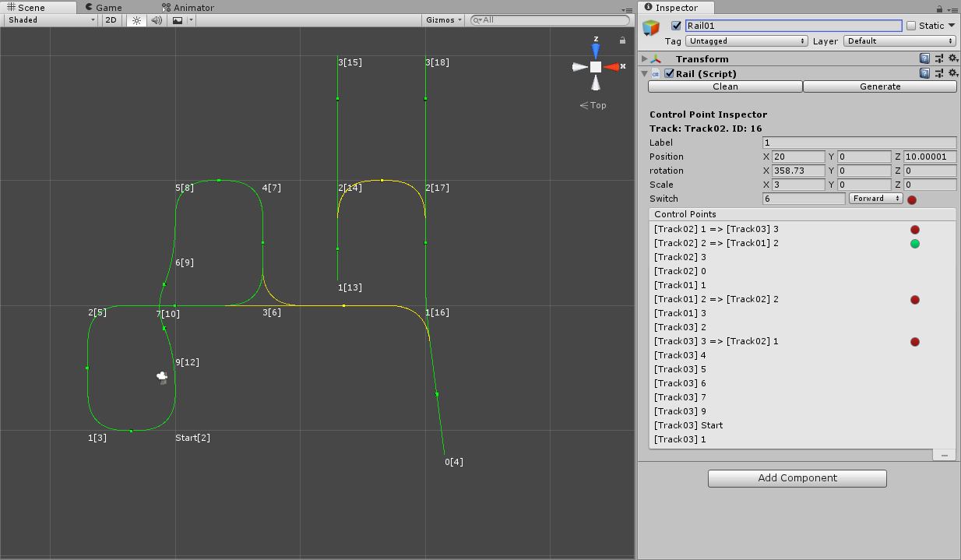Open the Layer dropdown Default
Viewport: 961px width, 560px height.
point(899,41)
